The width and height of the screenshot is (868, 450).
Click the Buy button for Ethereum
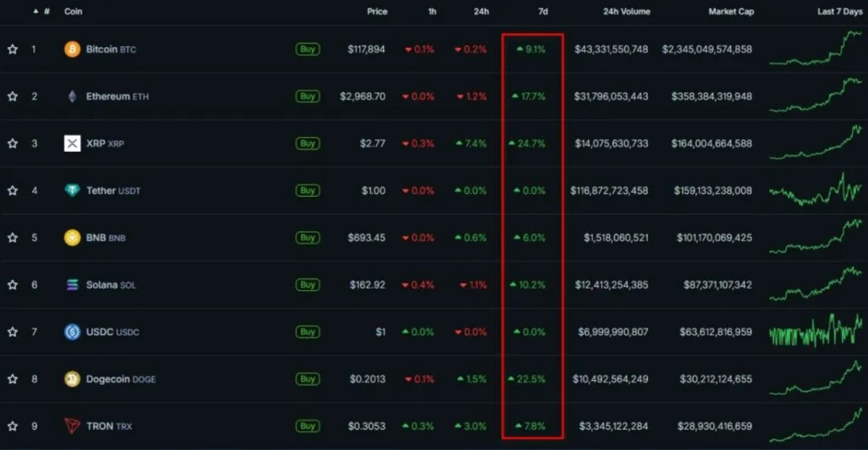coord(307,96)
